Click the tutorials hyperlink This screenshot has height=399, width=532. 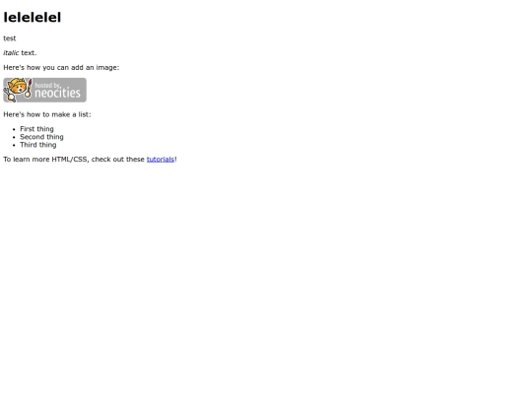(161, 160)
